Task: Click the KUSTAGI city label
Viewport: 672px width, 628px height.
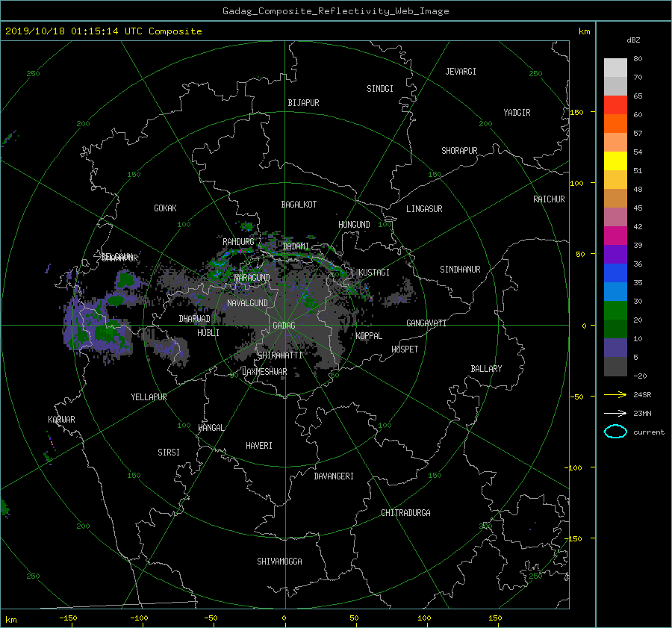Action: click(x=374, y=273)
